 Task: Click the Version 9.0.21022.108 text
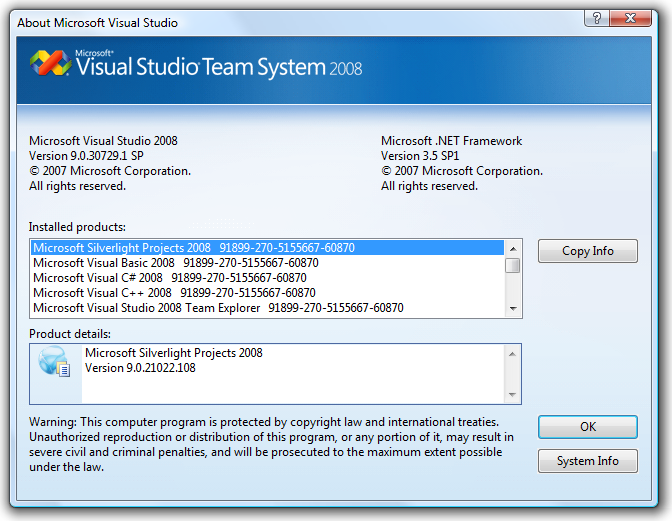coord(140,368)
